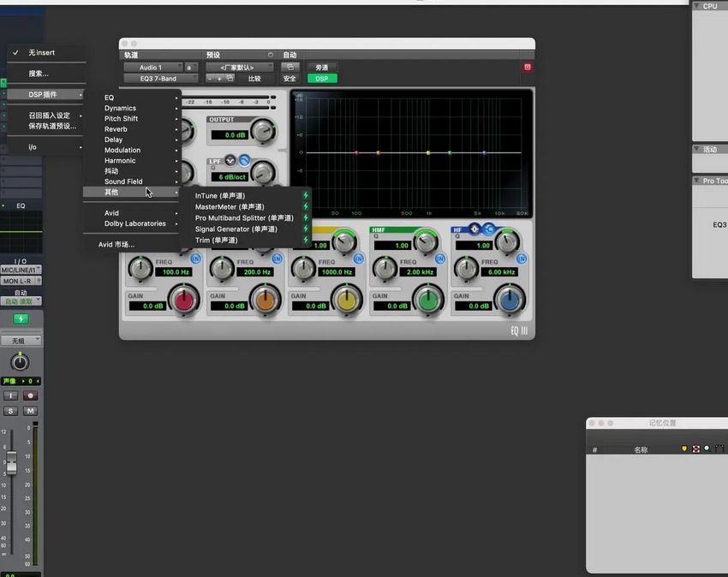Select Trim (单声道) plugin
Screen dimensions: 728x577
[x=246, y=240]
